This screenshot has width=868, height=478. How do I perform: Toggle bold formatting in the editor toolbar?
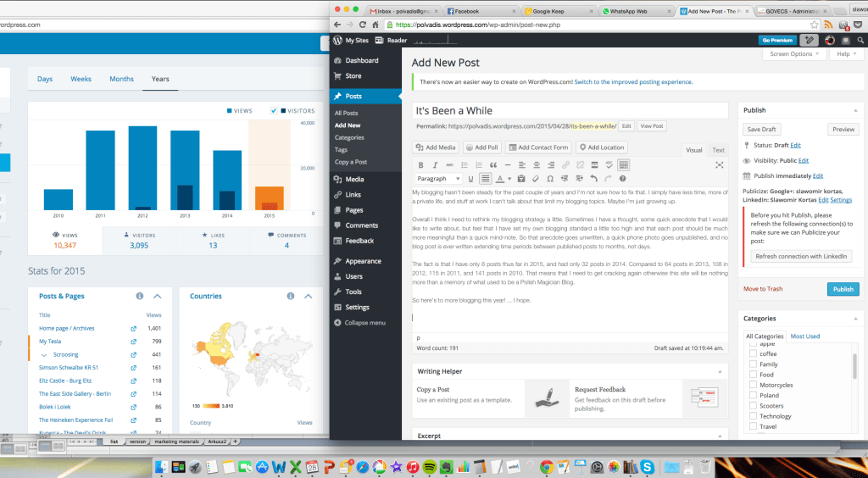(x=420, y=165)
